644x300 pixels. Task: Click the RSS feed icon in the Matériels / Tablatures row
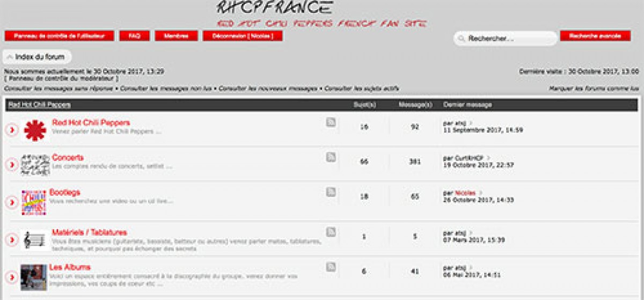coord(331,232)
